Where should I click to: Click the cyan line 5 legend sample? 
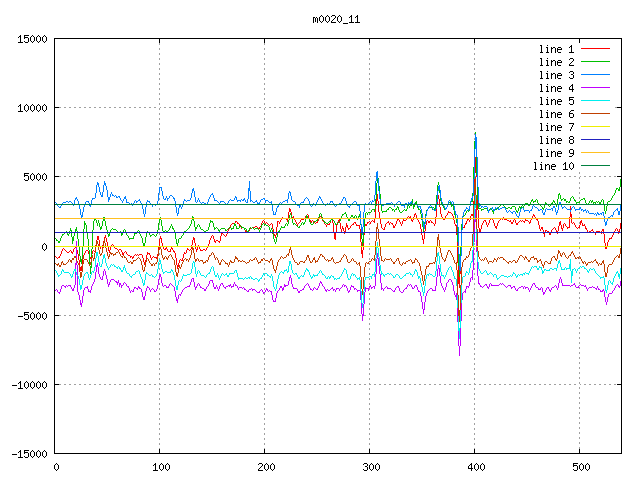(595, 101)
